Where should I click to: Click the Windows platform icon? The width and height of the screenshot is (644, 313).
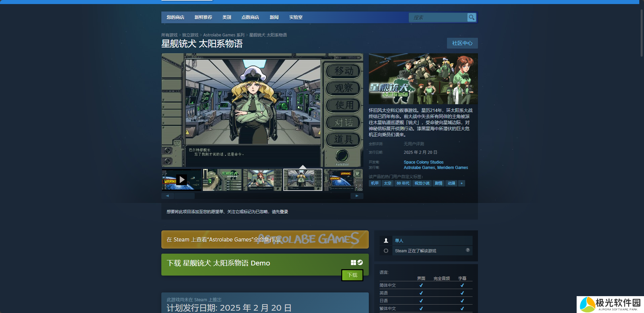coord(353,262)
